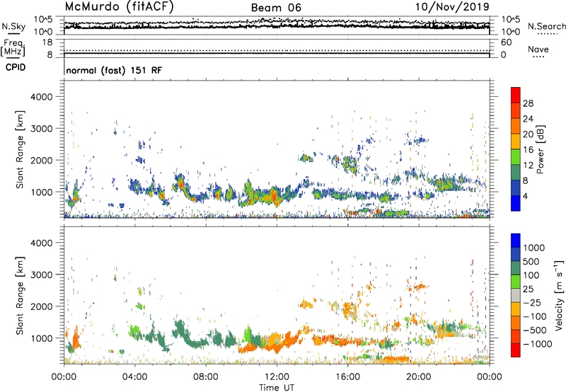Viewport: 566px width, 392px height.
Task: Click the "Slant Range [km]" label of the power panel
Action: coord(20,149)
